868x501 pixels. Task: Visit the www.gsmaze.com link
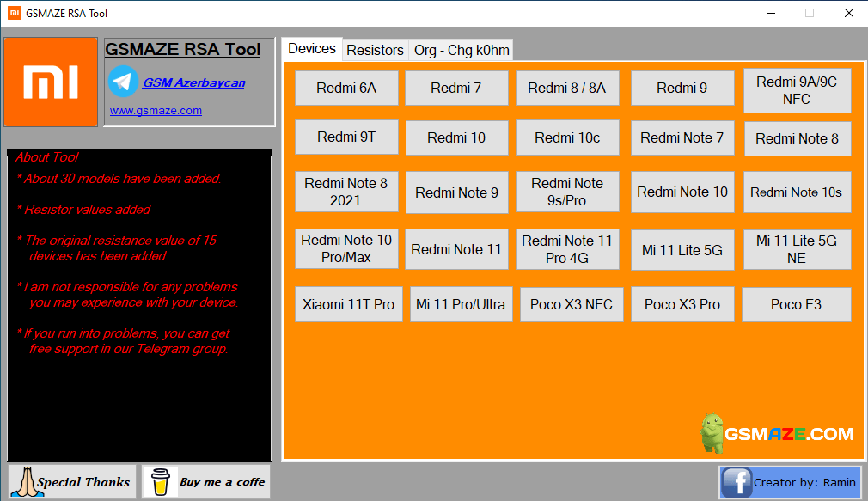156,110
